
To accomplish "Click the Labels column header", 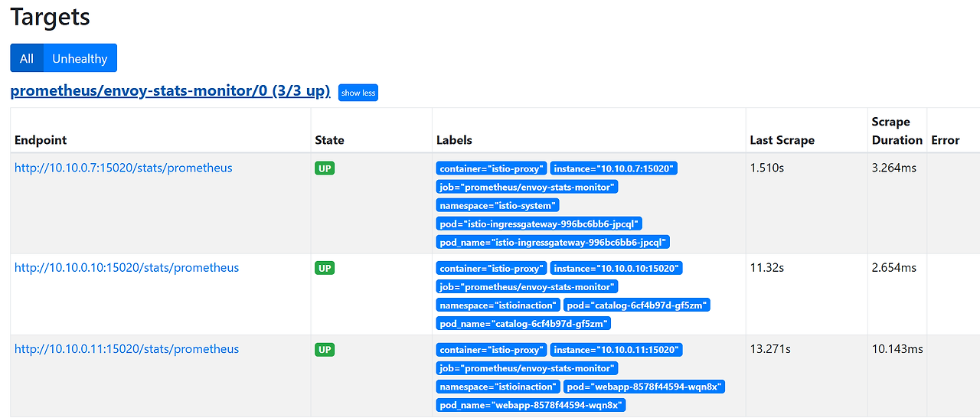I will coord(454,140).
